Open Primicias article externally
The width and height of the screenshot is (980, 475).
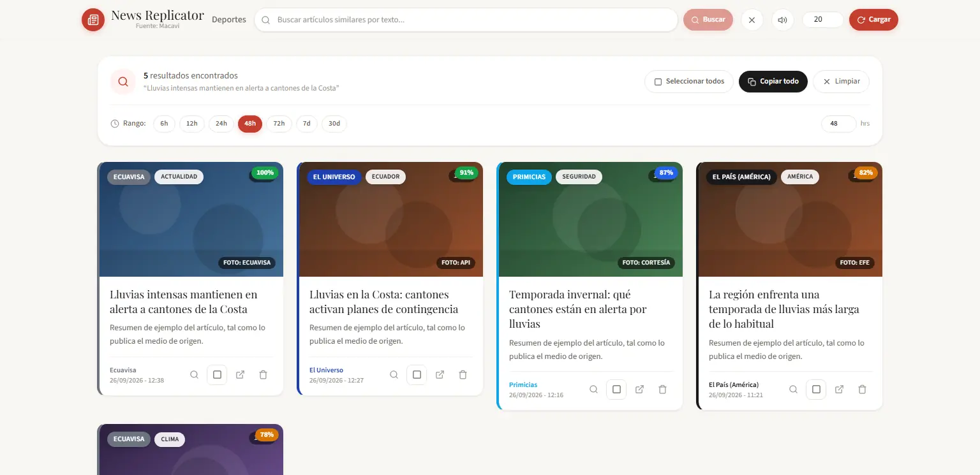pyautogui.click(x=639, y=389)
